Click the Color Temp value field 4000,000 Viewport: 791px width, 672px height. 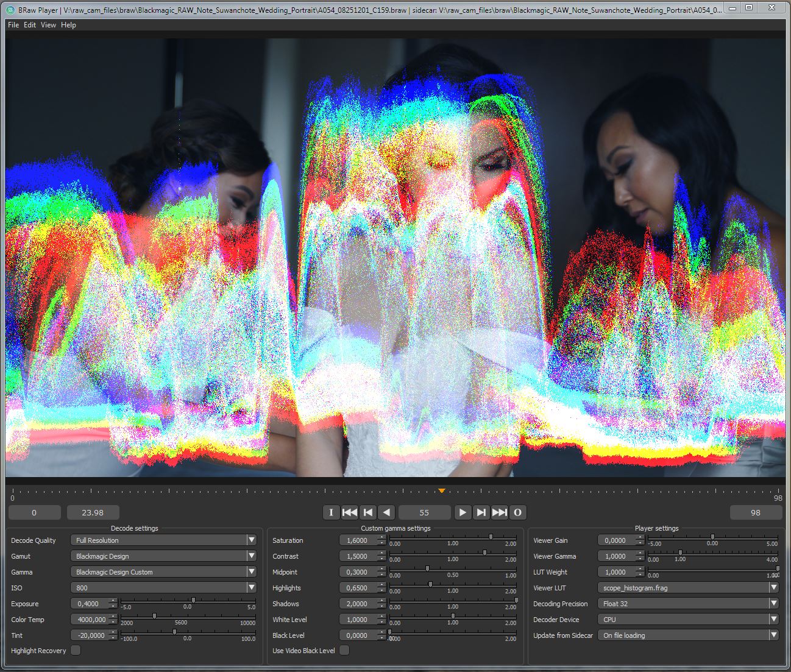(94, 619)
